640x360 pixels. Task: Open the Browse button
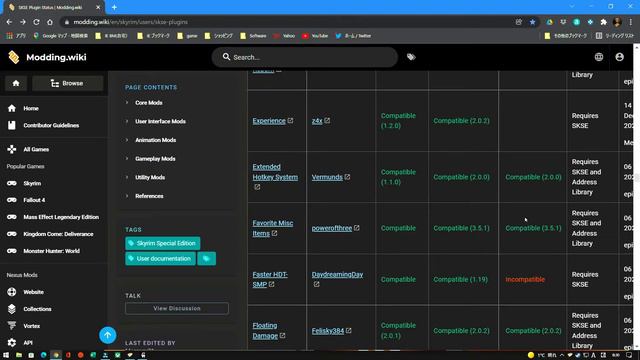[x=67, y=83]
